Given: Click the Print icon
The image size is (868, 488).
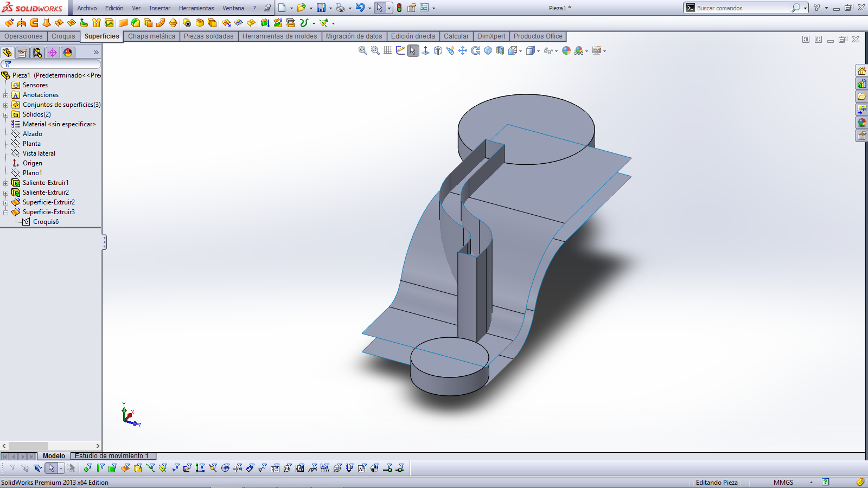Looking at the screenshot, I should 340,8.
